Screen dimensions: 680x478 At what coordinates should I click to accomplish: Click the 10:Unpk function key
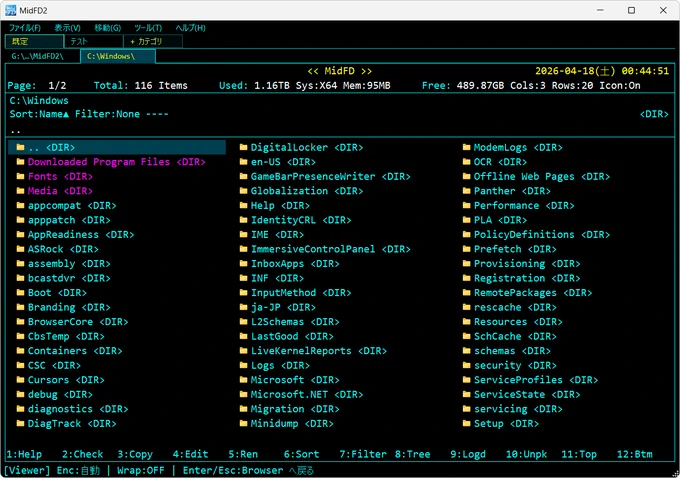coord(526,454)
